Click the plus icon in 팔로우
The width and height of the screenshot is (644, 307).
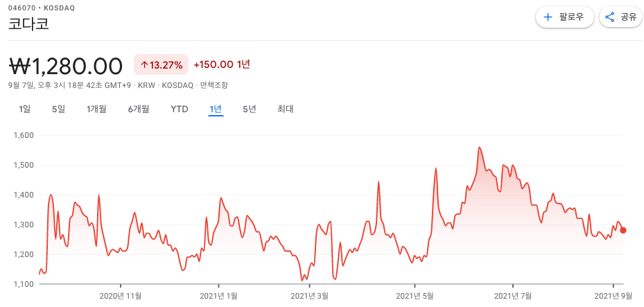(x=548, y=17)
